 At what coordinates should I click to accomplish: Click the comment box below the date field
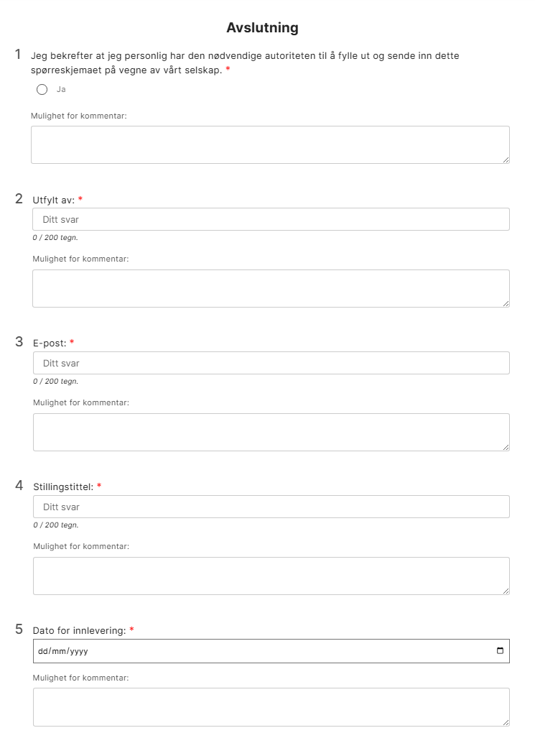271,707
